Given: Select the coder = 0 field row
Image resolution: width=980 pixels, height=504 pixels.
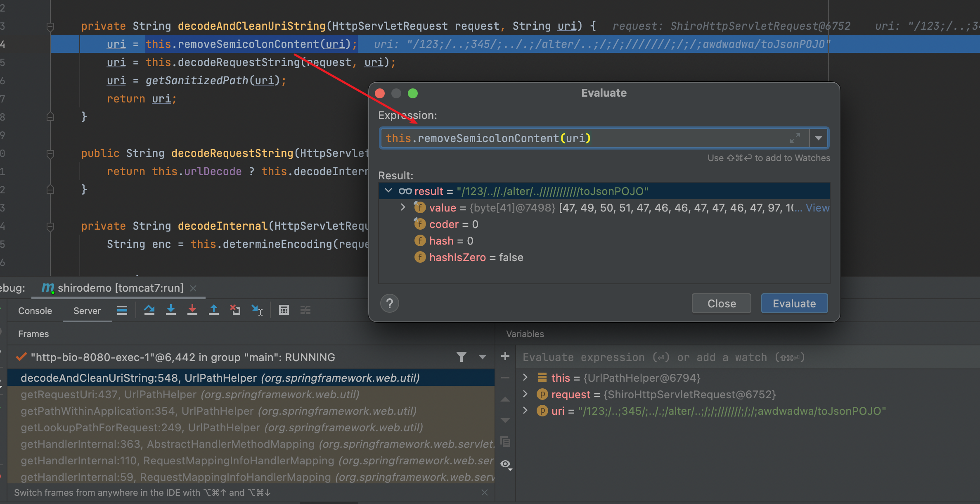Looking at the screenshot, I should (x=604, y=224).
